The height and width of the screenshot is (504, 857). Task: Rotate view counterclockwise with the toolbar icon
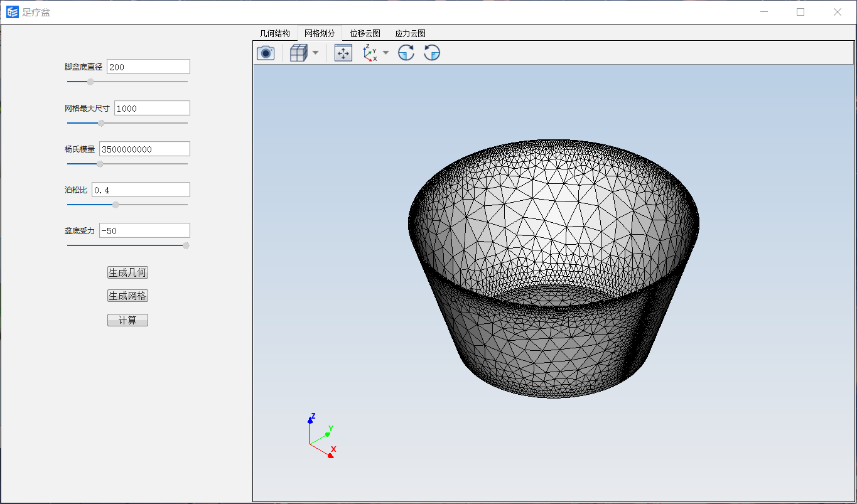pos(432,53)
